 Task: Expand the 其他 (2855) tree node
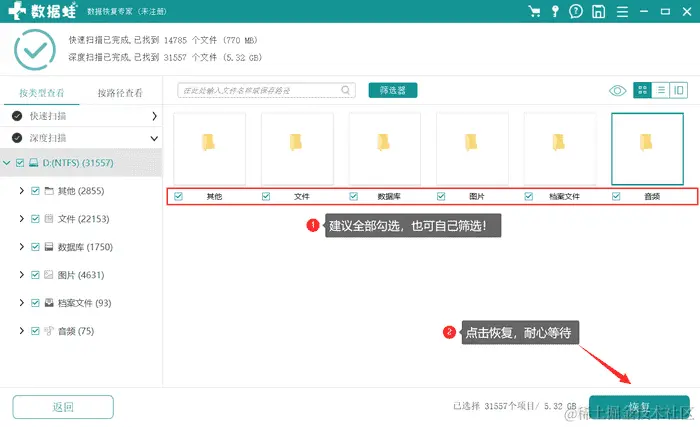(x=21, y=191)
